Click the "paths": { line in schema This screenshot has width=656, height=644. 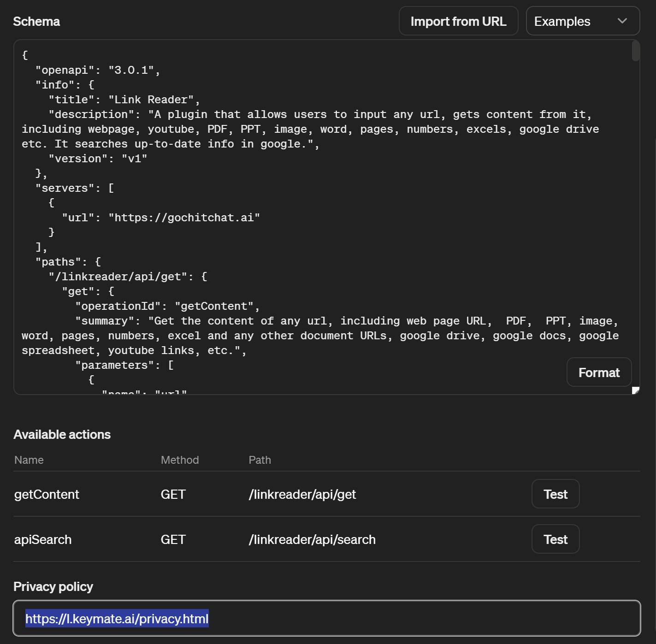pos(68,262)
